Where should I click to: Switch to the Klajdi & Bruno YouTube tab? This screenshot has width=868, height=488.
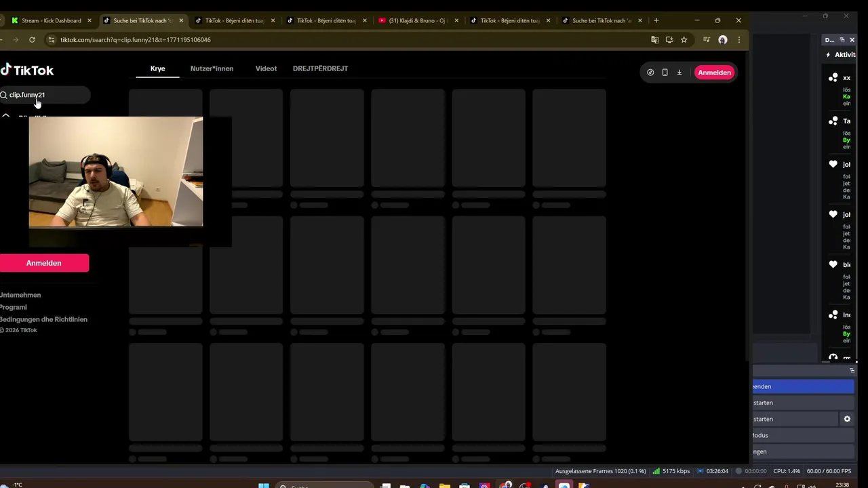point(418,20)
